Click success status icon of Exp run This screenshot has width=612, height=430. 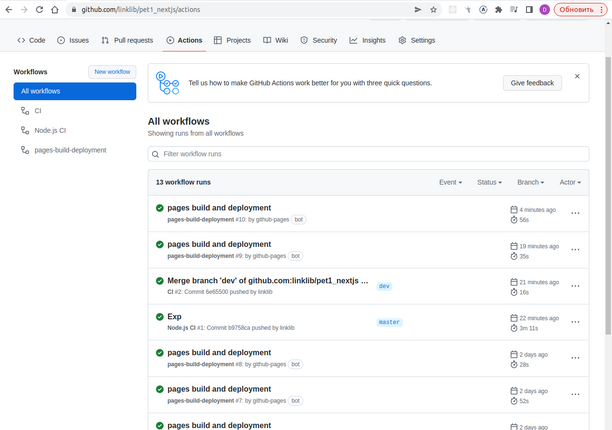point(160,316)
